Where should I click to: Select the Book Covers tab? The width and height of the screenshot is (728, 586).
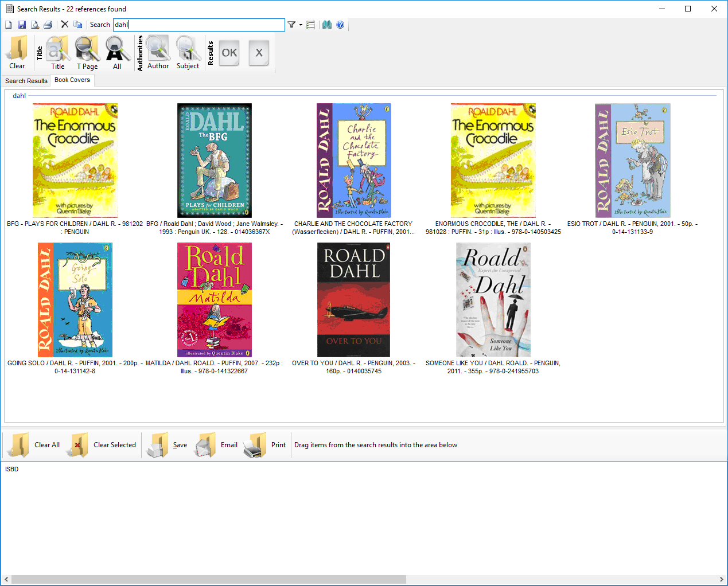(72, 80)
